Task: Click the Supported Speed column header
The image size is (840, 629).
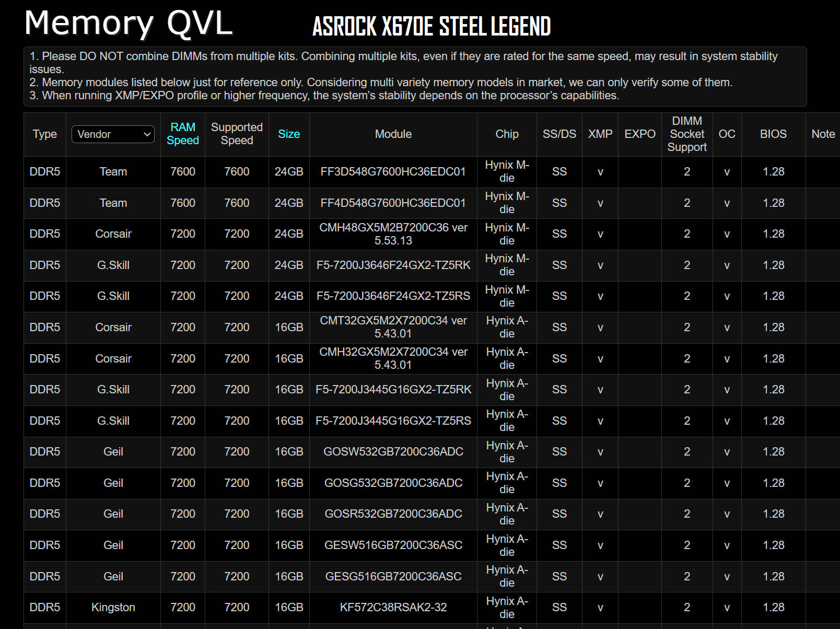Action: (x=237, y=134)
